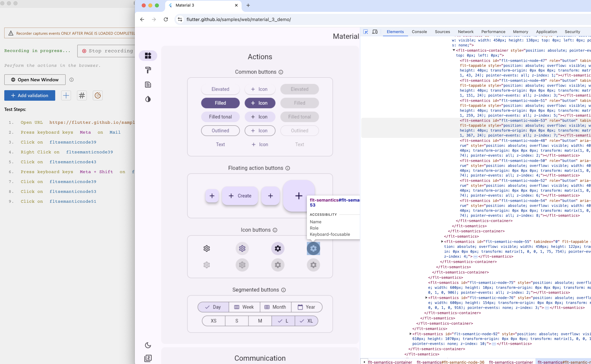Click the cookie icon in the recorder panel
Viewport: 591px width, 364px height.
pyautogui.click(x=98, y=96)
